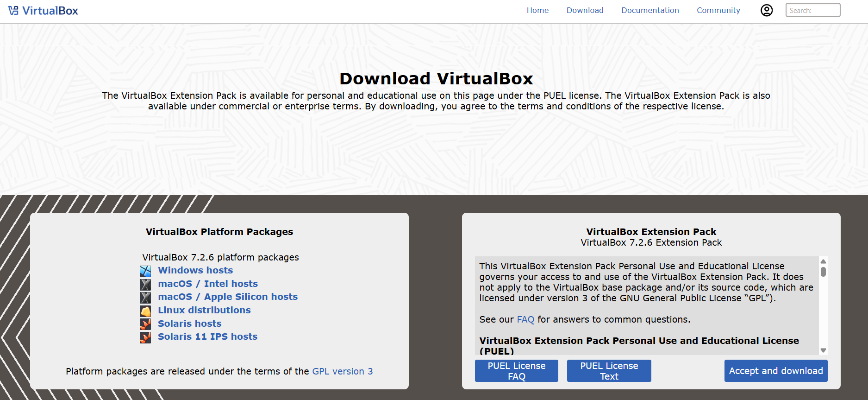
Task: Click the Solaris hosts icon
Action: (x=145, y=324)
